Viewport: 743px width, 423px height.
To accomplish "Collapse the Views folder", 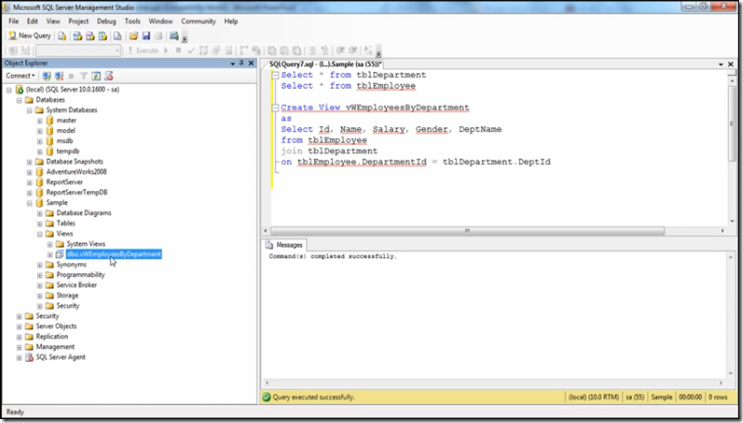I will (40, 234).
